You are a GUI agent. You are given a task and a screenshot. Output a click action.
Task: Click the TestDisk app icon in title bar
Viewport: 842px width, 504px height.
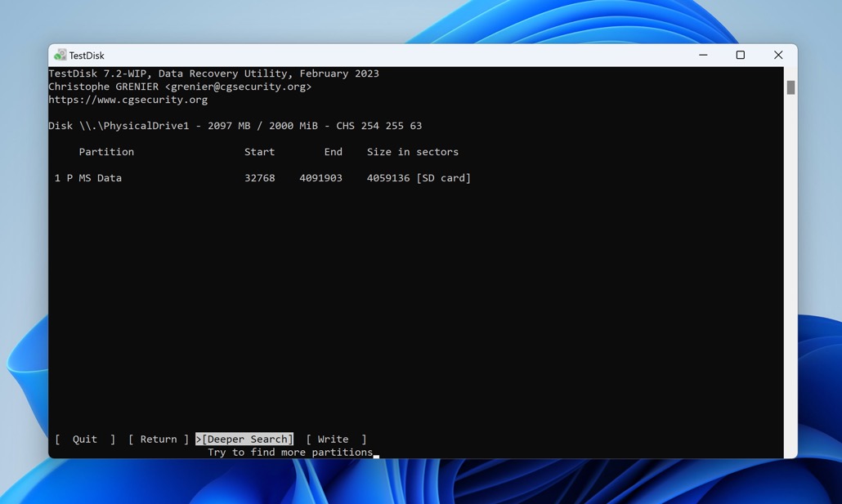(60, 55)
